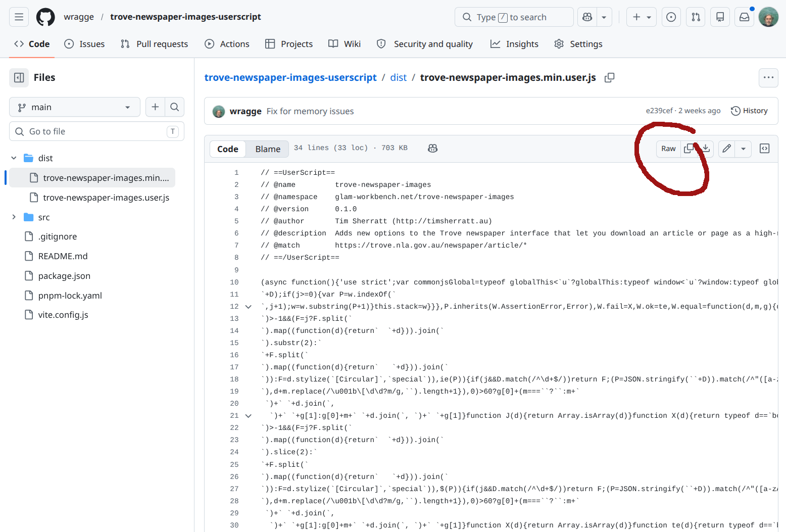
Task: Open the Security and quality tab
Action: [x=425, y=44]
